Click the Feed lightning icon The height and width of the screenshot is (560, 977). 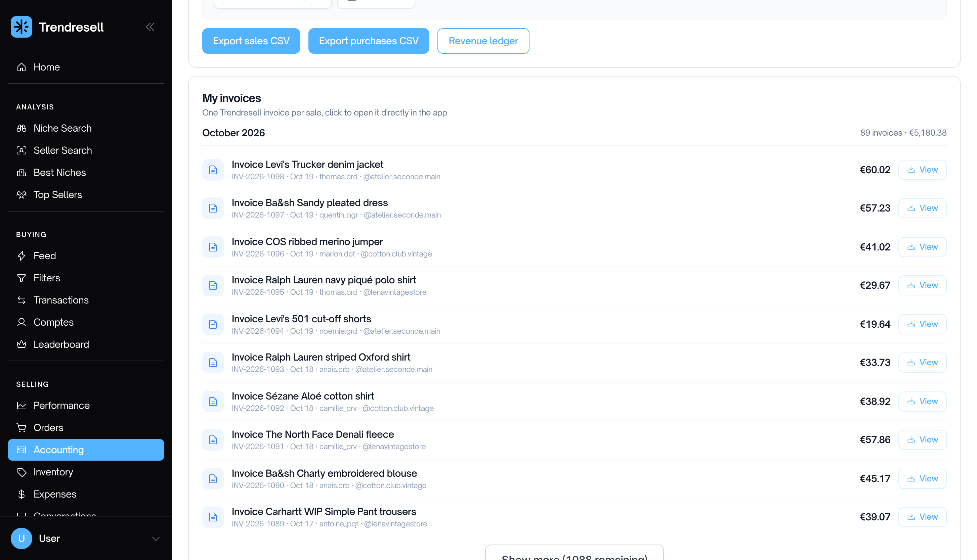click(22, 256)
